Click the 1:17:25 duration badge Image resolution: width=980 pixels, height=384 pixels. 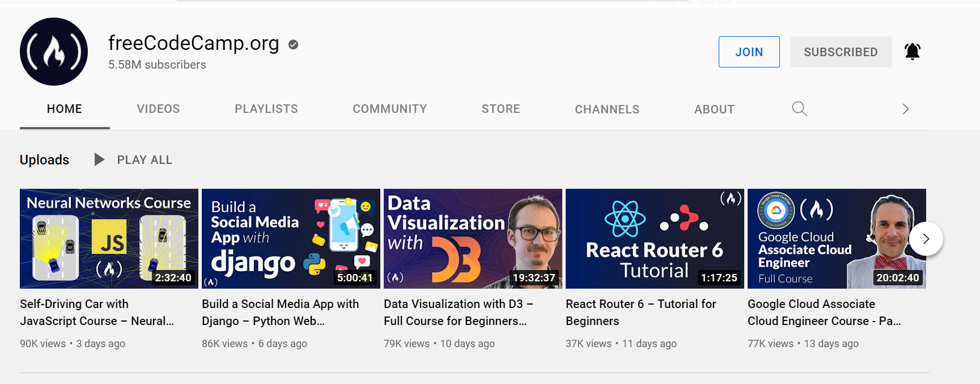719,277
